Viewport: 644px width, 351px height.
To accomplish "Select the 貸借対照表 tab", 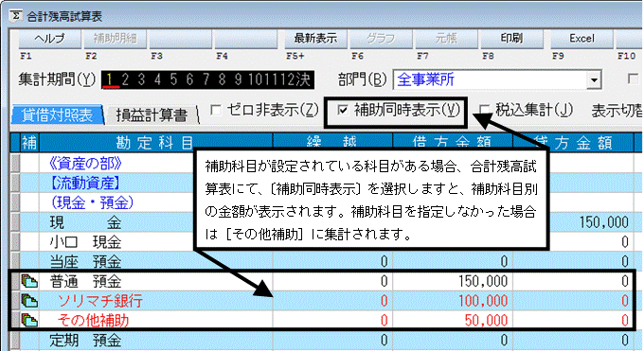I will [58, 115].
